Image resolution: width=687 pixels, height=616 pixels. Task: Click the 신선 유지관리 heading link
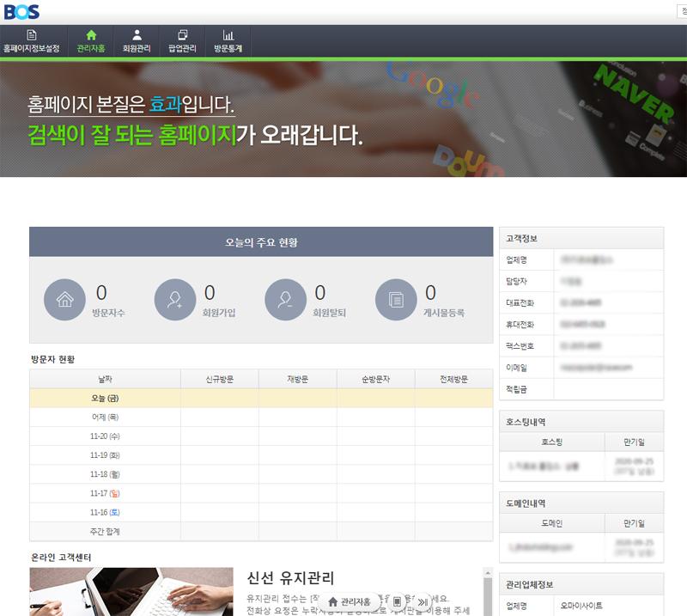pos(290,577)
